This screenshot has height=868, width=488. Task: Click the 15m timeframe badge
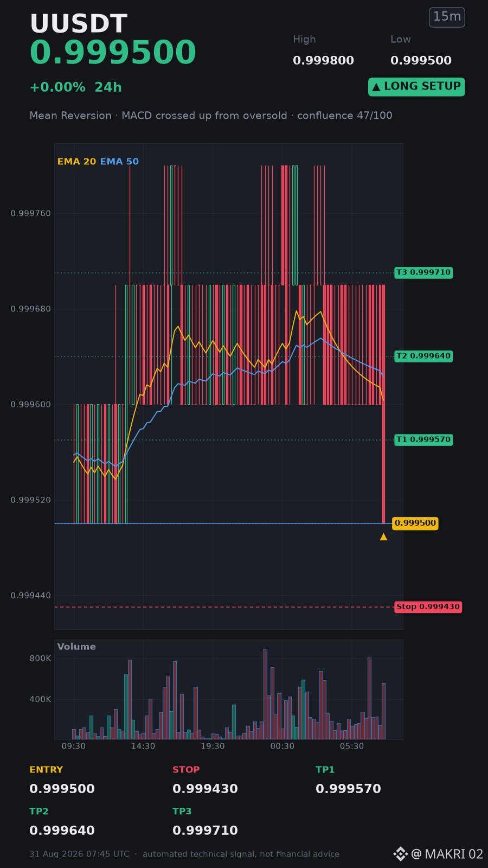[x=447, y=17]
